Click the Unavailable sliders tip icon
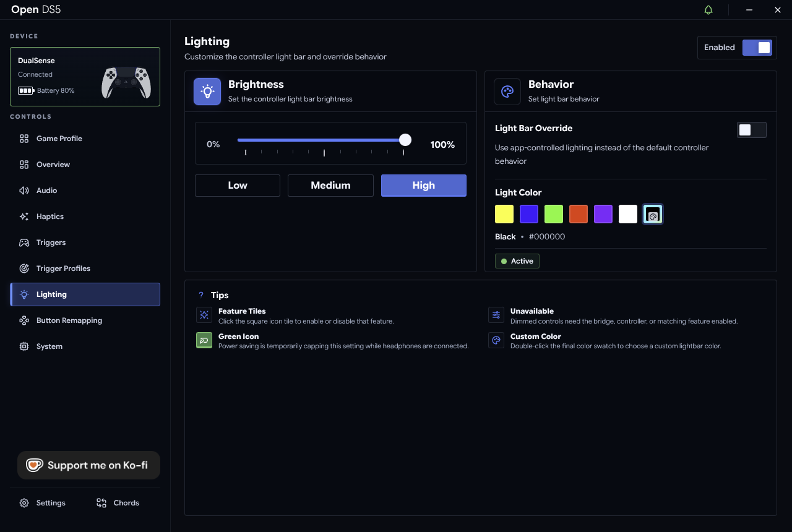This screenshot has height=532, width=792. pos(496,315)
